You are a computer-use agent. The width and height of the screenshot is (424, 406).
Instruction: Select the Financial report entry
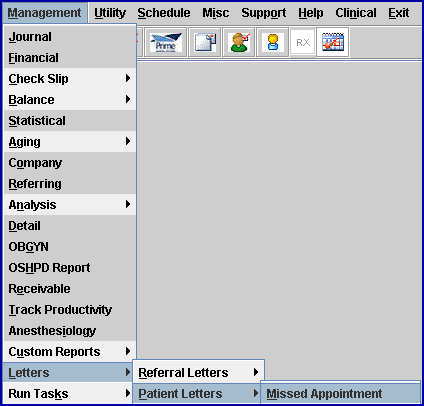pos(70,58)
